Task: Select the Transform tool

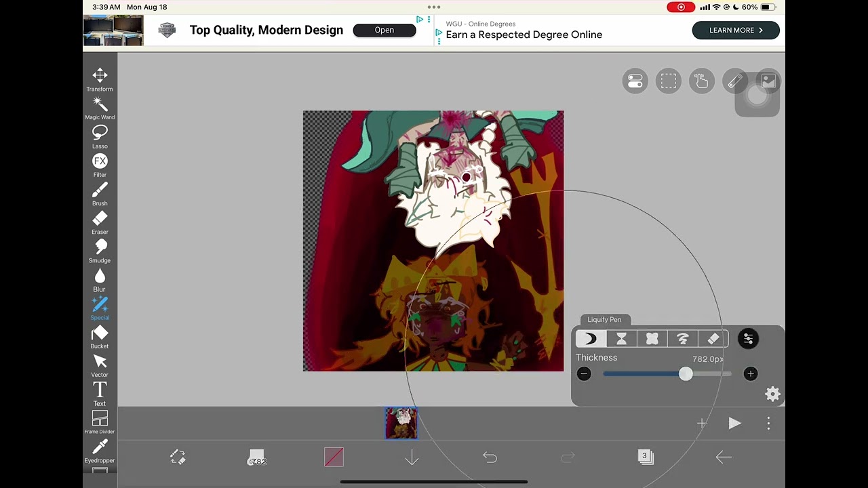Action: (100, 79)
